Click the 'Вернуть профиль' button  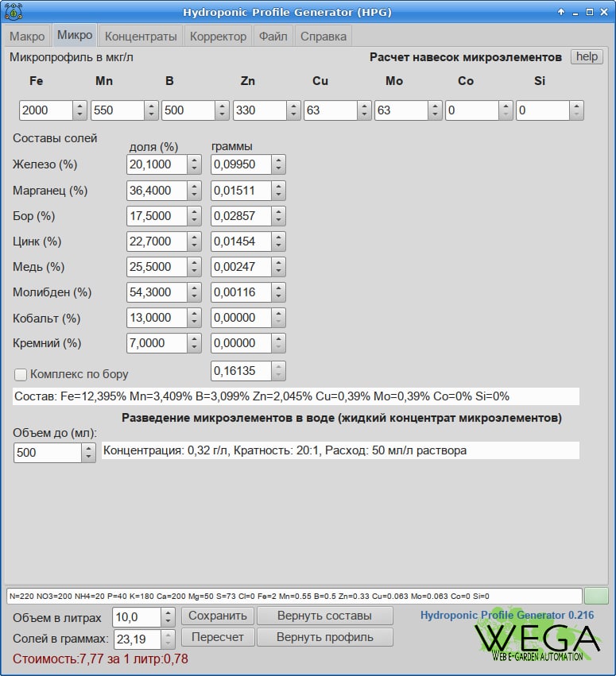325,637
